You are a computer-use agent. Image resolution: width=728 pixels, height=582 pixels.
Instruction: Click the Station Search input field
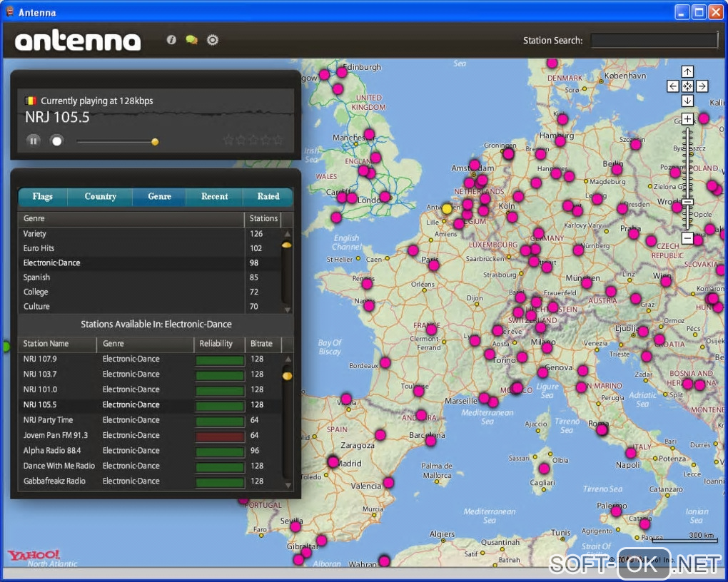point(653,41)
